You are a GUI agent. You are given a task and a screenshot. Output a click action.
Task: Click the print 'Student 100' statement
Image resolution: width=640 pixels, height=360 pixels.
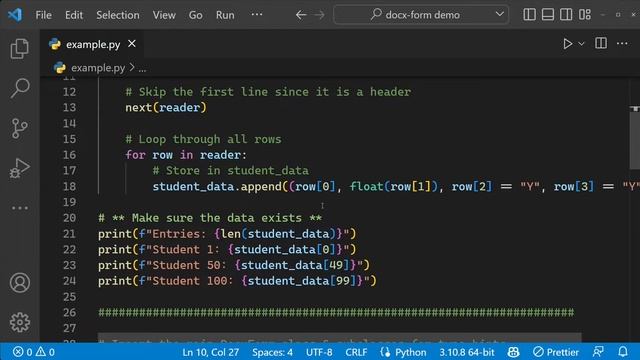(x=237, y=281)
